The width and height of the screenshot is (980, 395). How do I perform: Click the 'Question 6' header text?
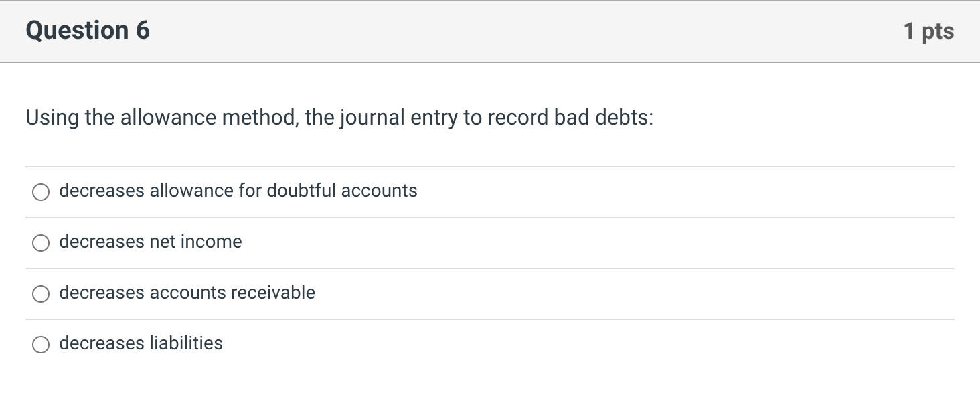click(87, 30)
